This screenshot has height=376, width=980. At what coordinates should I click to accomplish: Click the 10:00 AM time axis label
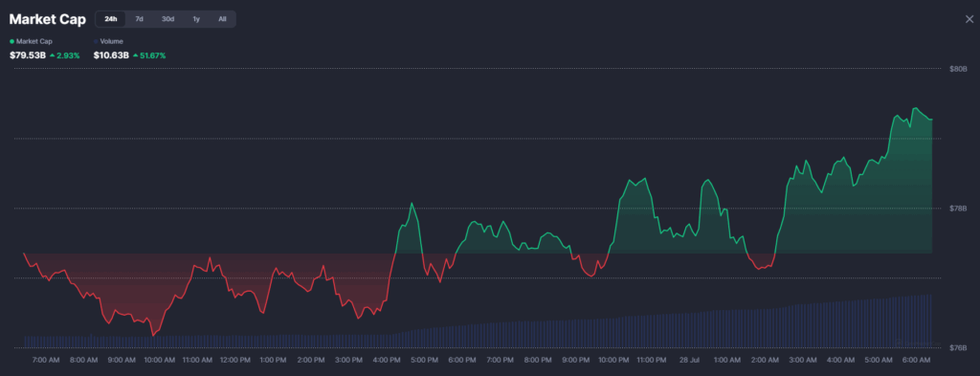[x=160, y=361]
